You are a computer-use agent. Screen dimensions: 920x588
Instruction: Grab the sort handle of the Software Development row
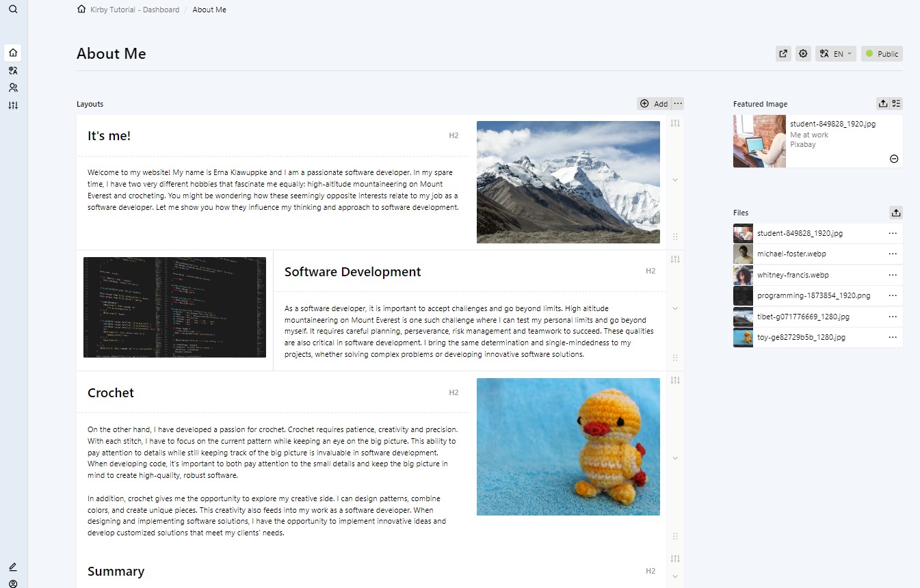[675, 358]
